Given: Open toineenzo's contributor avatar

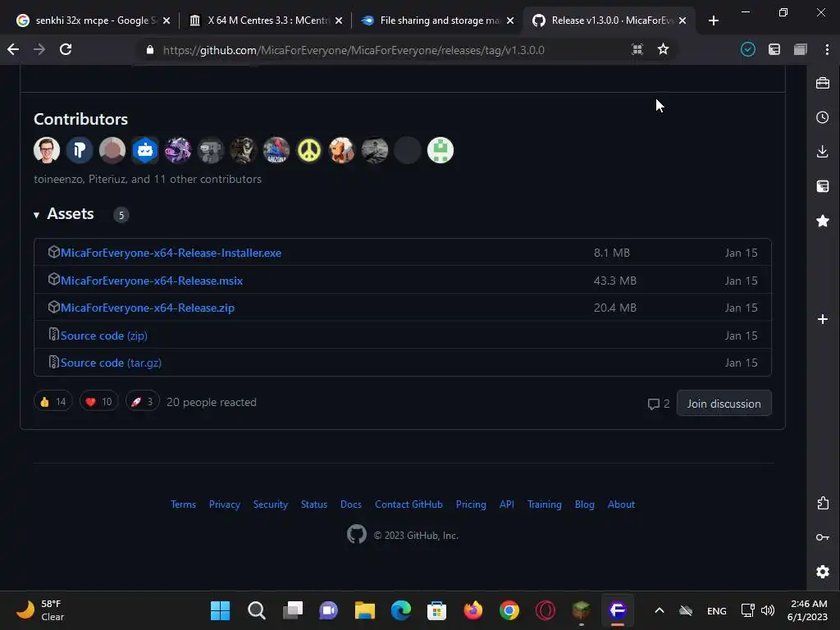Looking at the screenshot, I should pos(47,150).
